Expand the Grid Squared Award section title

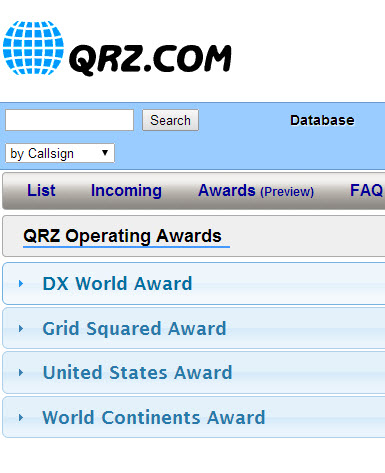coord(134,329)
